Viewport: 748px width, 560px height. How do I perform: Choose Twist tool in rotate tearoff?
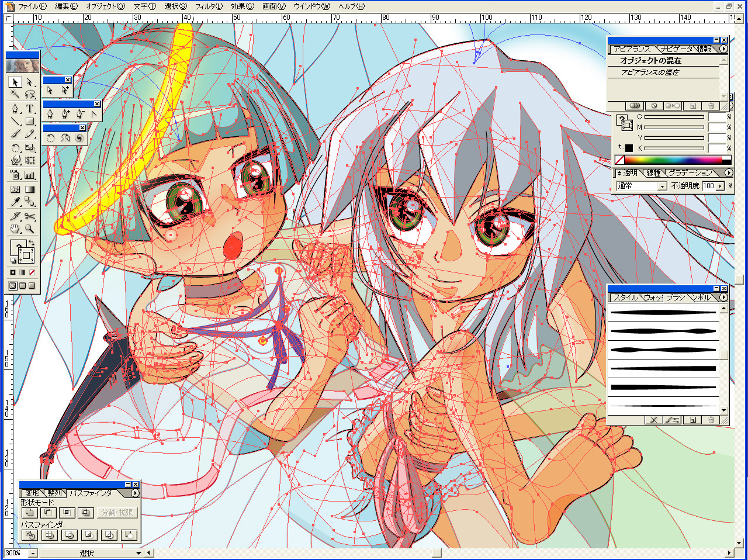79,139
